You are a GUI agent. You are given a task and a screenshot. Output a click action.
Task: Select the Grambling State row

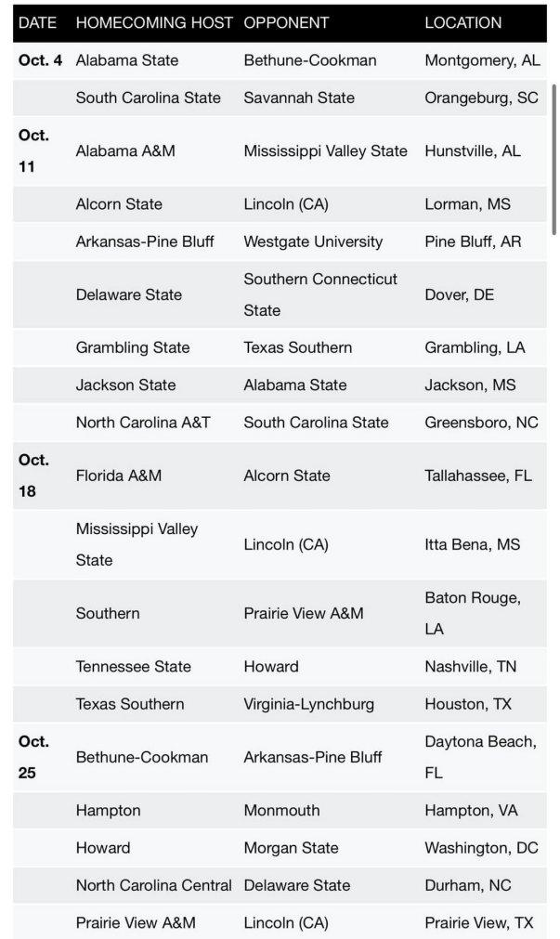point(280,347)
